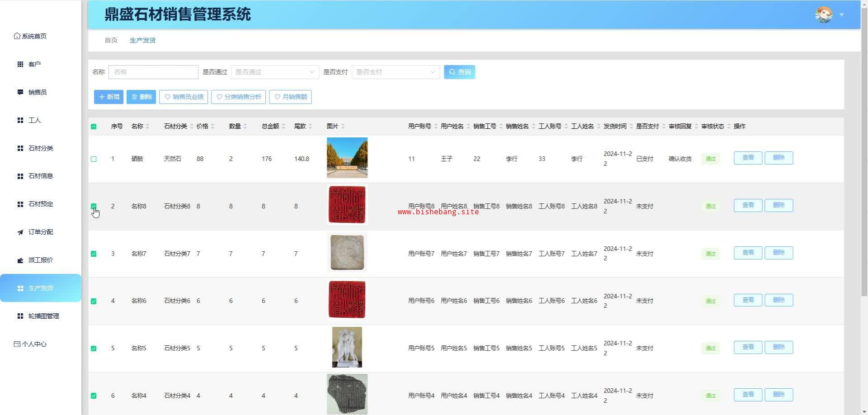Click the user avatar in the header
This screenshot has height=415, width=868.
click(x=823, y=14)
